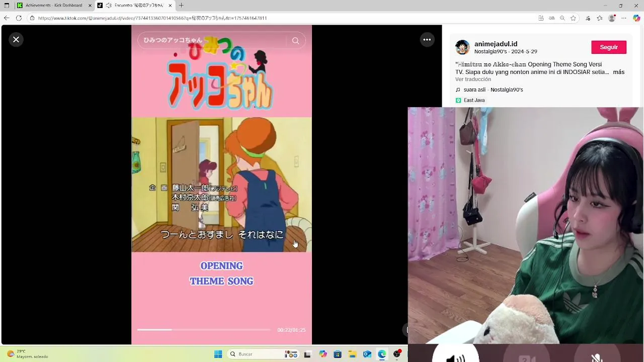This screenshot has width=644, height=362.
Task: Open File Explorer from taskbar
Action: tap(352, 354)
